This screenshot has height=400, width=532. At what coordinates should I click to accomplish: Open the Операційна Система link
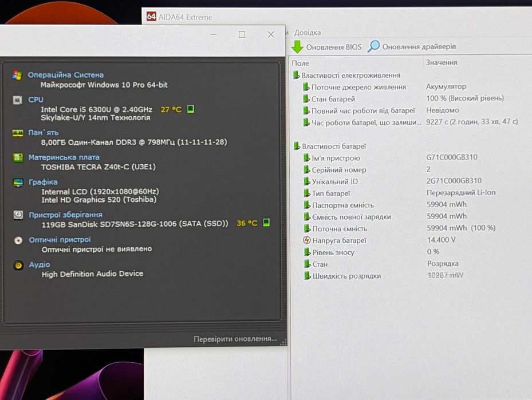pos(66,75)
